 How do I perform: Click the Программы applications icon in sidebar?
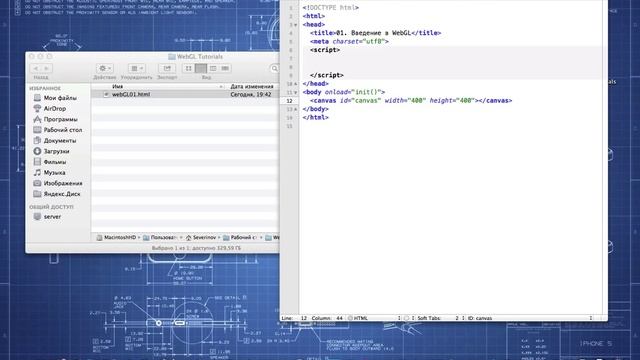tap(37, 119)
